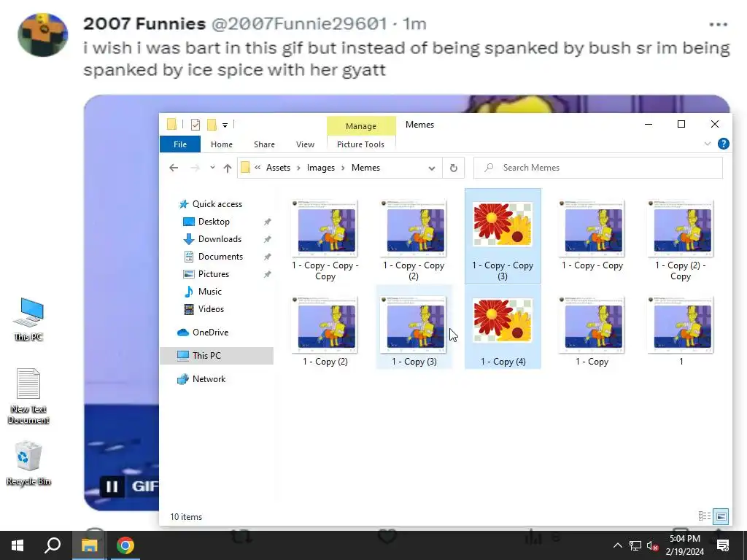The width and height of the screenshot is (747, 560).
Task: Open This PC desktop icon
Action: pyautogui.click(x=28, y=319)
